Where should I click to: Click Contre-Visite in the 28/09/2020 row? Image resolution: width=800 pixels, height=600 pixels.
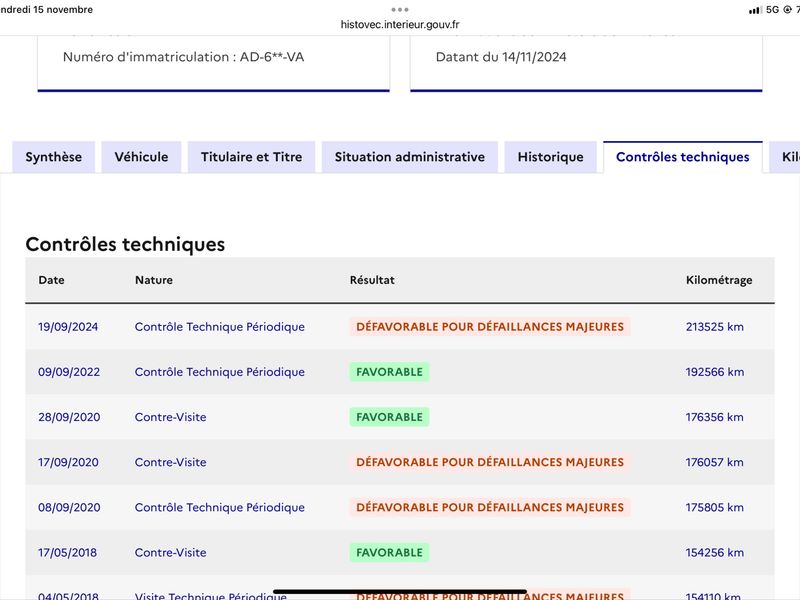[170, 417]
